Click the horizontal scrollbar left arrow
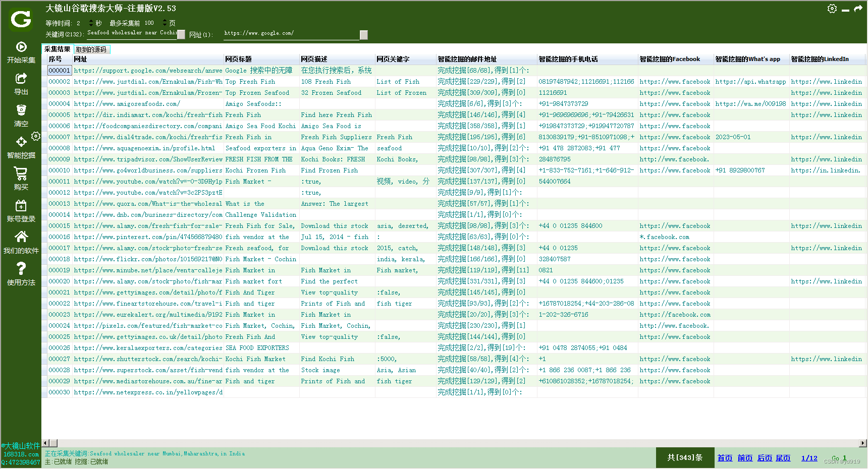 (x=45, y=443)
